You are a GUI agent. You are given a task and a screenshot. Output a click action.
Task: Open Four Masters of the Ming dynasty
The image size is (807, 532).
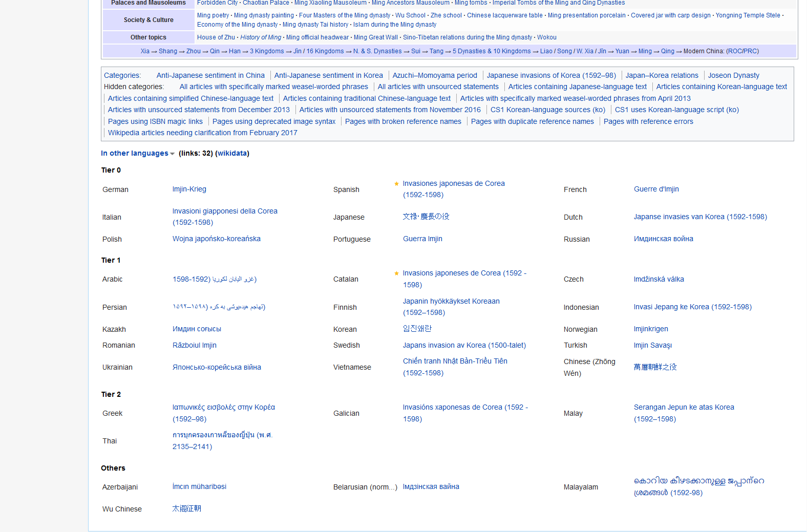pos(345,15)
